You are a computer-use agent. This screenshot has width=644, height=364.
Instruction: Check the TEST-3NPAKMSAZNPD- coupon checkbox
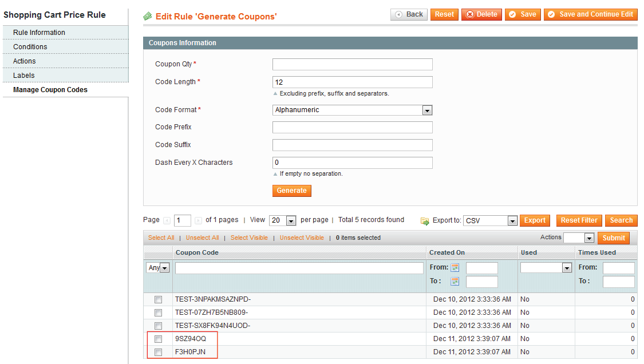tap(159, 299)
